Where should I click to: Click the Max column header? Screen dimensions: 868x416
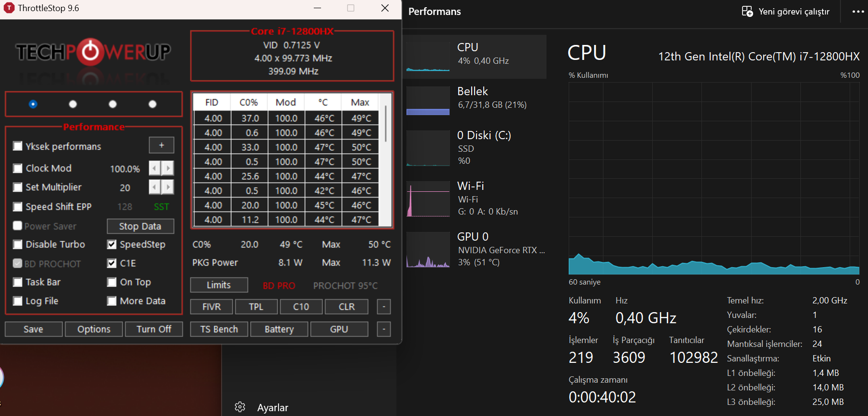pos(360,102)
